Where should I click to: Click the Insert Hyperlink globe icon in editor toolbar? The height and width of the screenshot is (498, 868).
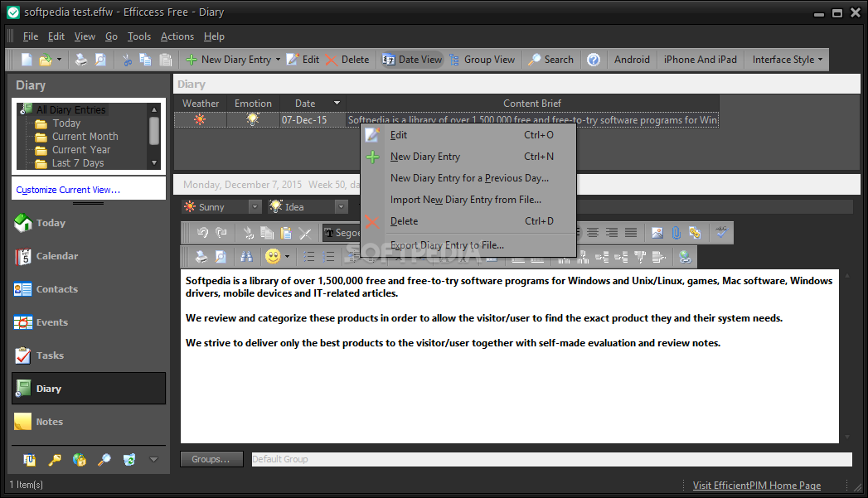tap(686, 257)
